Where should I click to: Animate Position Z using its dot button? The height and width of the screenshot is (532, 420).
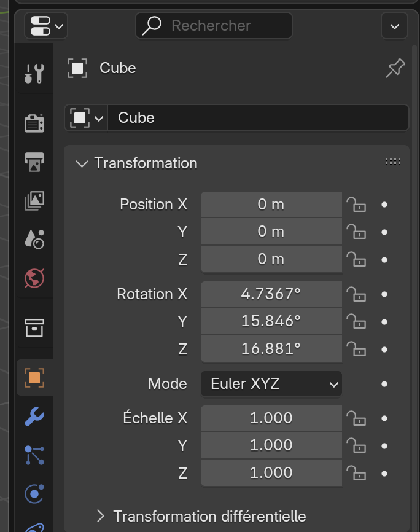[384, 259]
